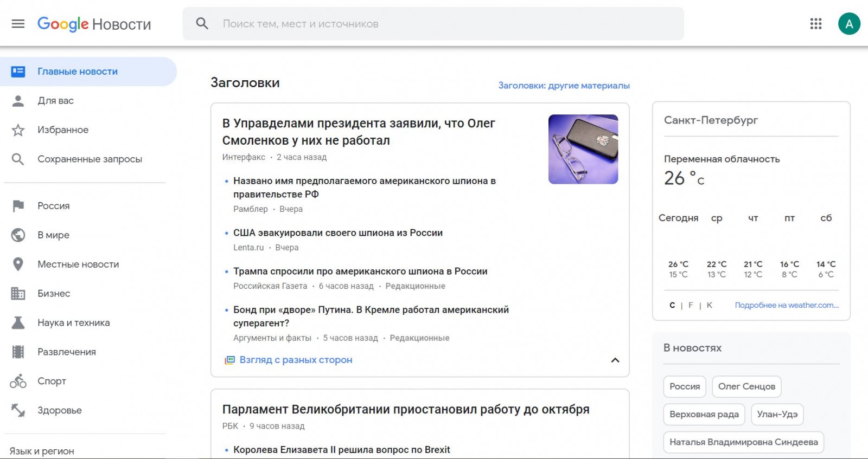Click the Олег Сенцов topic chip
Image resolution: width=868 pixels, height=459 pixels.
pyautogui.click(x=746, y=386)
